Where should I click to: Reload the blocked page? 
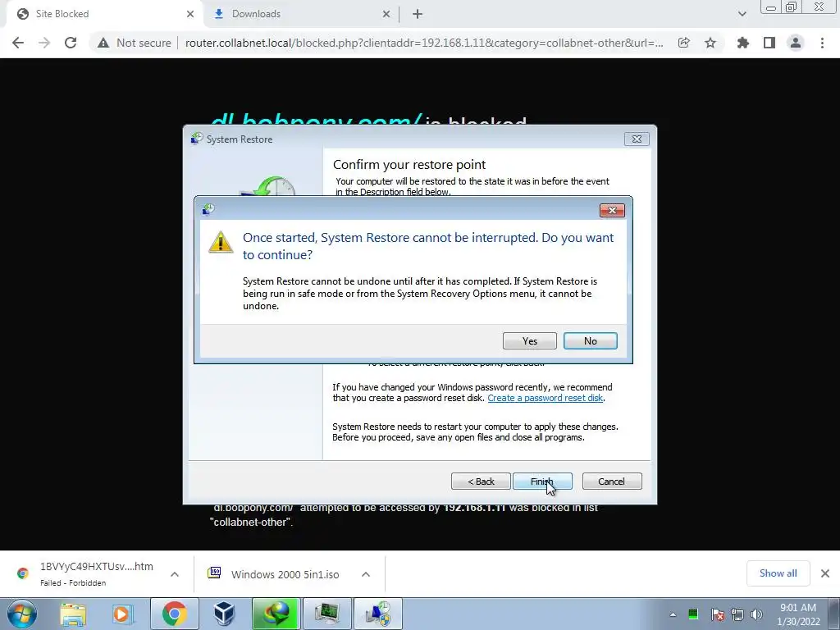pos(71,43)
